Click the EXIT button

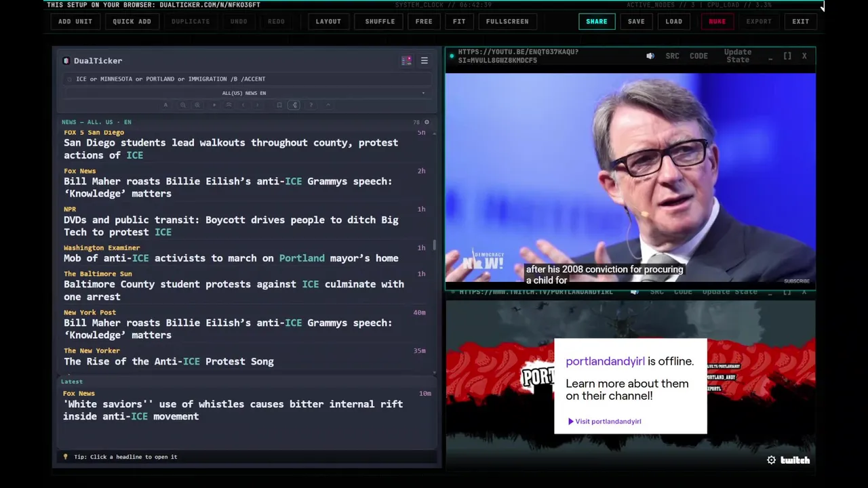click(x=801, y=22)
